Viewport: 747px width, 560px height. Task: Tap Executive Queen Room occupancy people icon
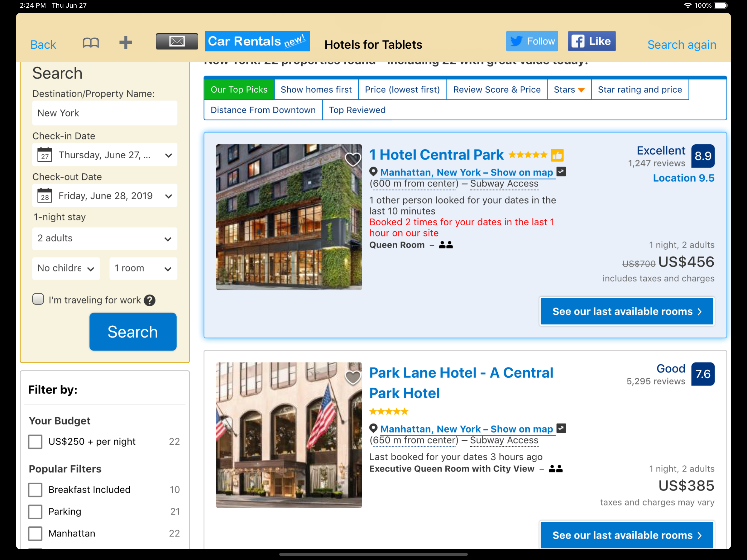[x=556, y=469]
